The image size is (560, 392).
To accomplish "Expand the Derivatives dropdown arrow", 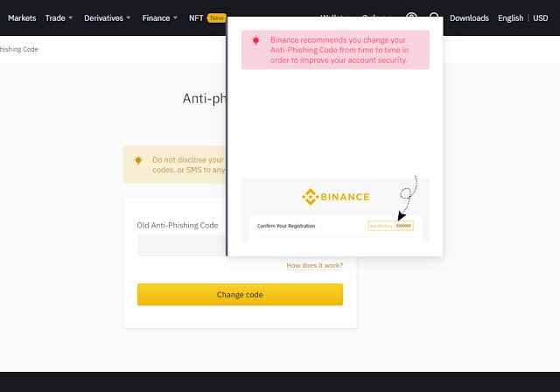I will [x=129, y=17].
